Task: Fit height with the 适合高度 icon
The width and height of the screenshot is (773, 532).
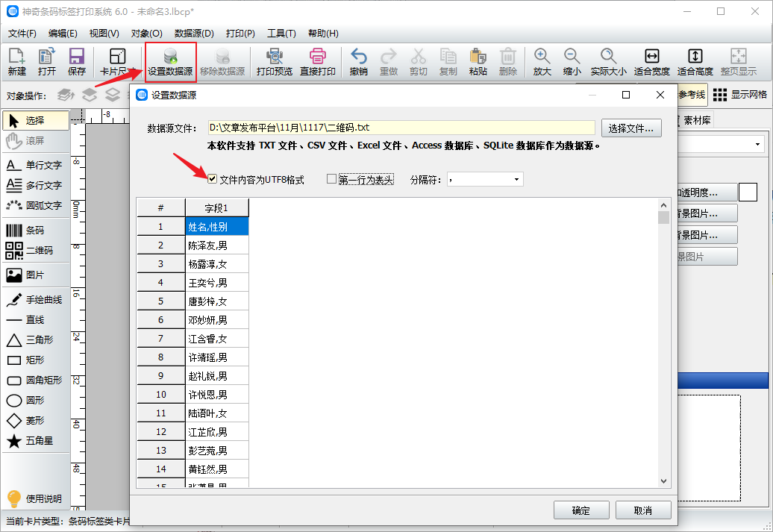Action: pos(695,62)
